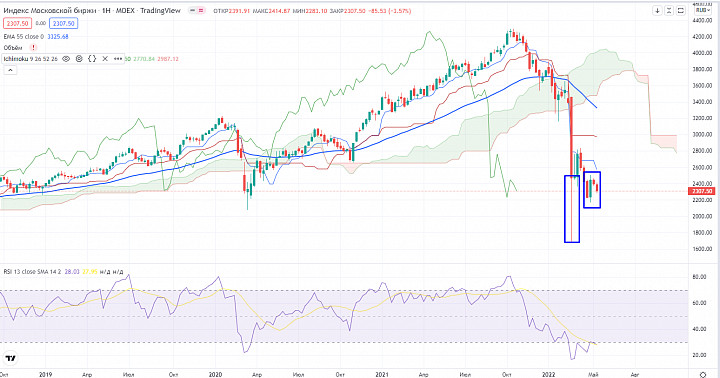Click the red exclamation next to Объём
This screenshot has height=378, width=720.
pyautogui.click(x=33, y=48)
